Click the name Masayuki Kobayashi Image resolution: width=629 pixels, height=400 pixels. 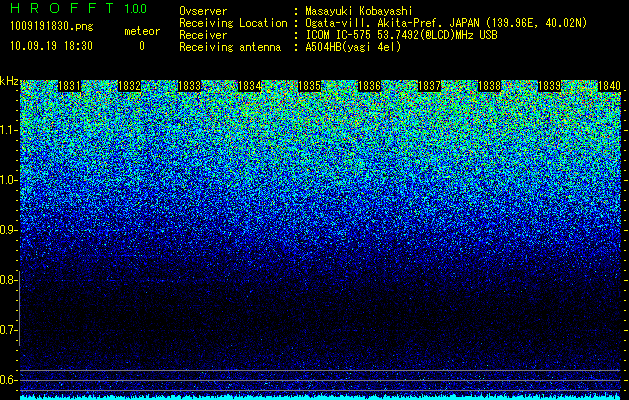pyautogui.click(x=359, y=11)
